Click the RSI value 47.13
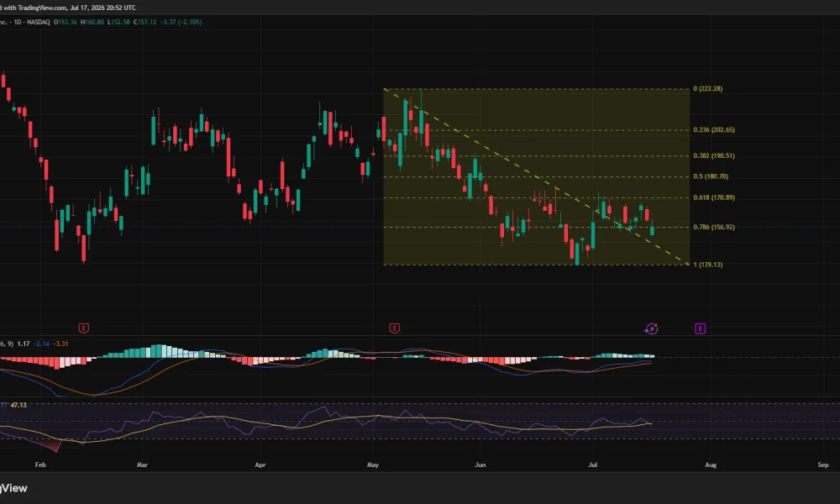 (18, 406)
